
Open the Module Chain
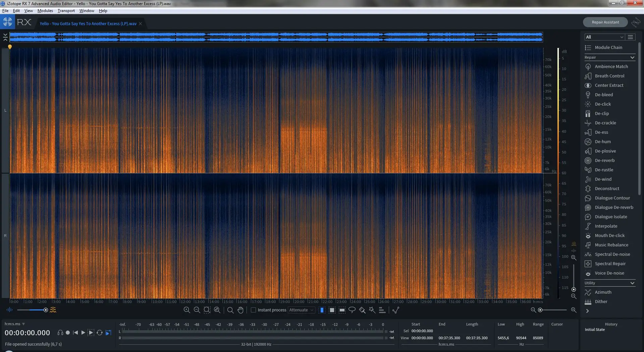tap(603, 47)
